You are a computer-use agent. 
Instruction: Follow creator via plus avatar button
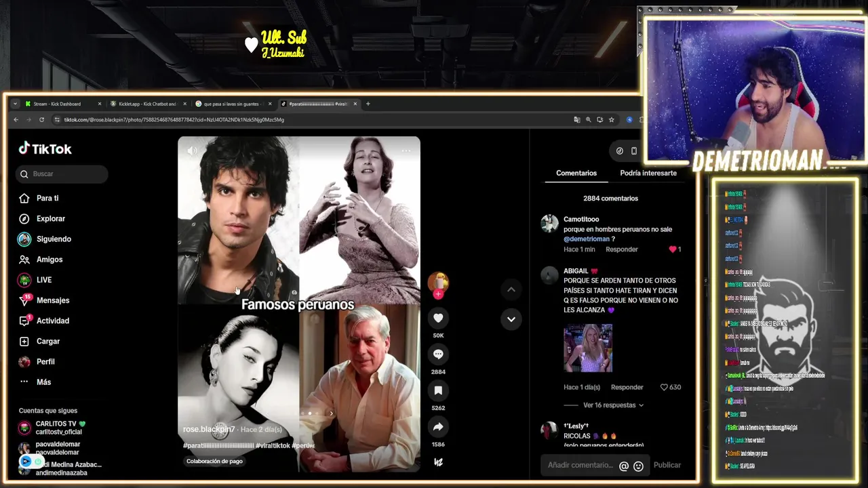tap(438, 294)
